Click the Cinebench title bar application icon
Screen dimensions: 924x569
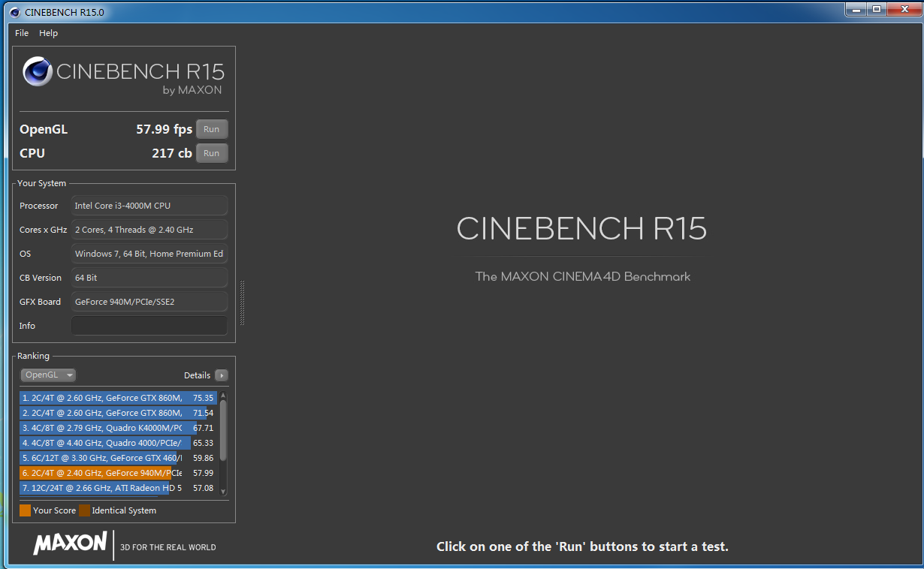pyautogui.click(x=14, y=12)
